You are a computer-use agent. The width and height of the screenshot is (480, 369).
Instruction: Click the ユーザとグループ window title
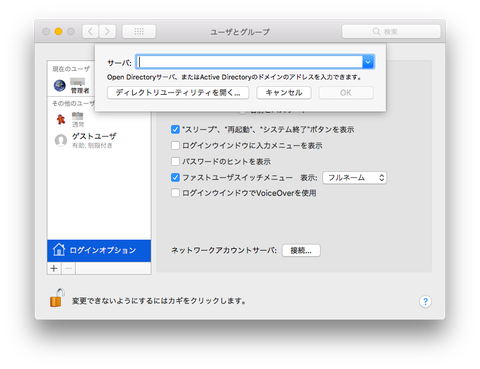[x=240, y=32]
